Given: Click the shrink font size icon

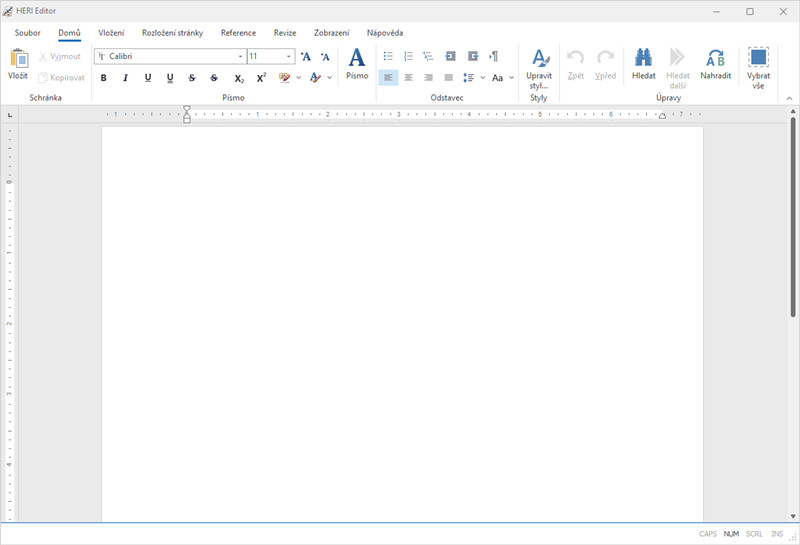Looking at the screenshot, I should (325, 56).
